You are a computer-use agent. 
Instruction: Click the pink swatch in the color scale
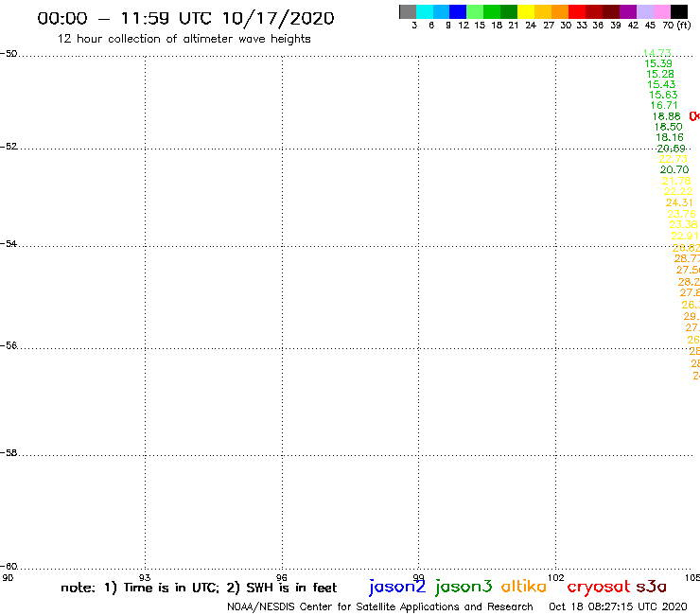[661, 11]
